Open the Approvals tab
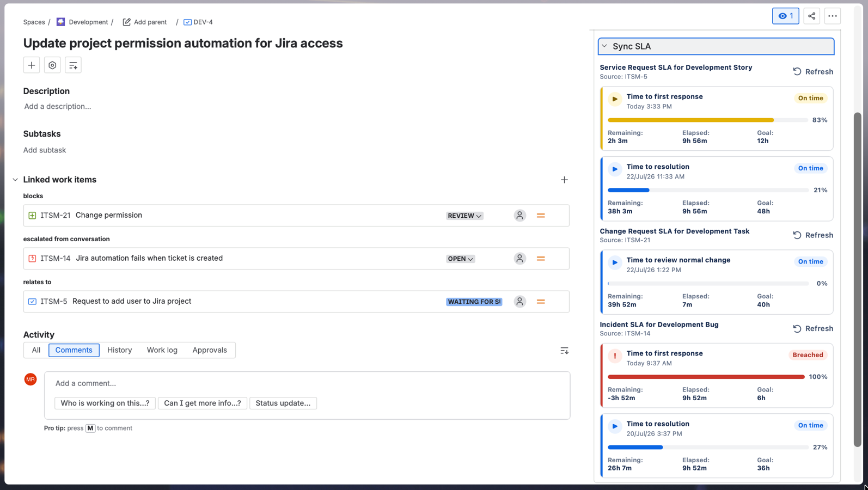 pos(210,350)
